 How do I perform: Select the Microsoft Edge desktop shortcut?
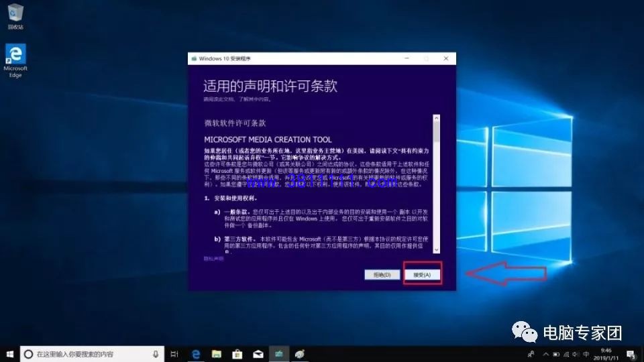[15, 60]
